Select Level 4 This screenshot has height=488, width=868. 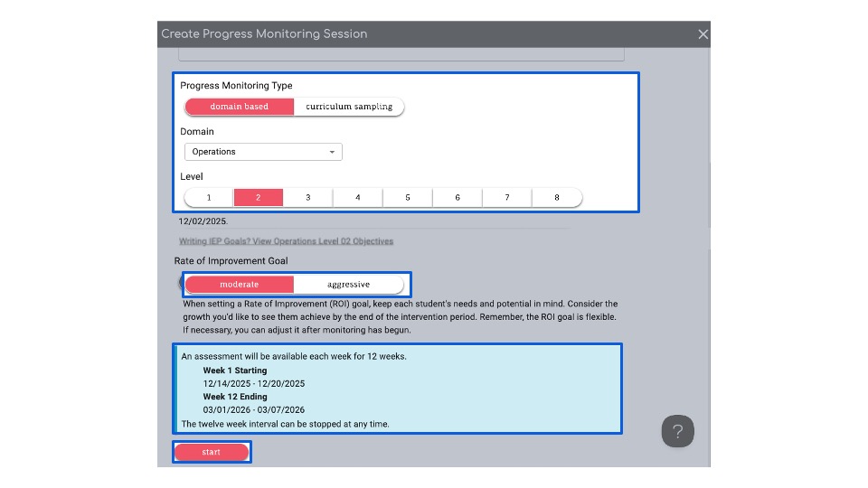358,198
